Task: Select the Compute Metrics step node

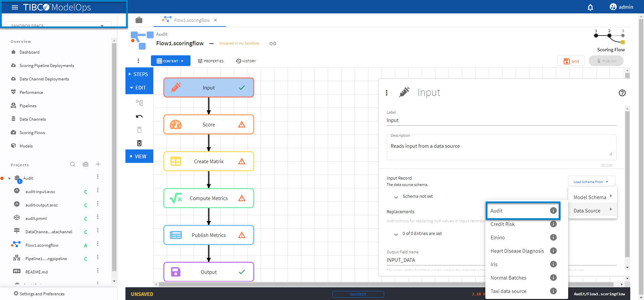Action: click(x=209, y=198)
